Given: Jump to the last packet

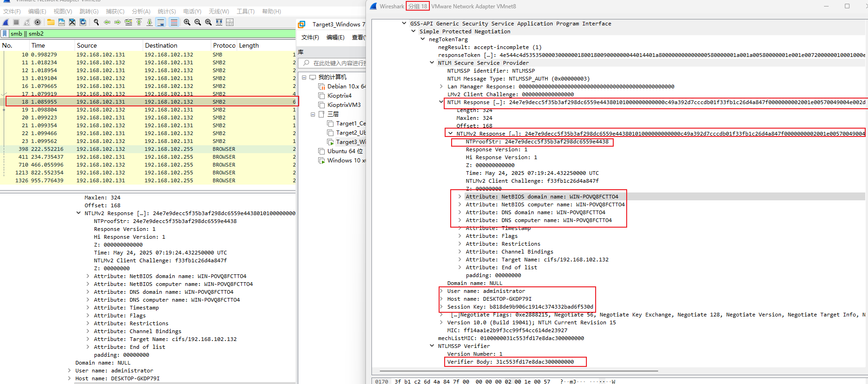Looking at the screenshot, I should (x=150, y=22).
